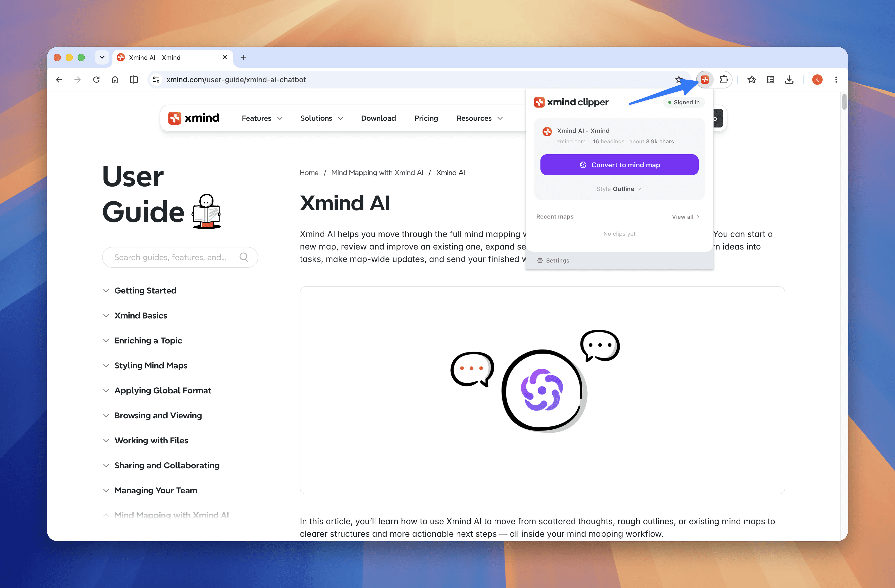
Task: Expand the Working with Files section
Action: click(x=146, y=441)
